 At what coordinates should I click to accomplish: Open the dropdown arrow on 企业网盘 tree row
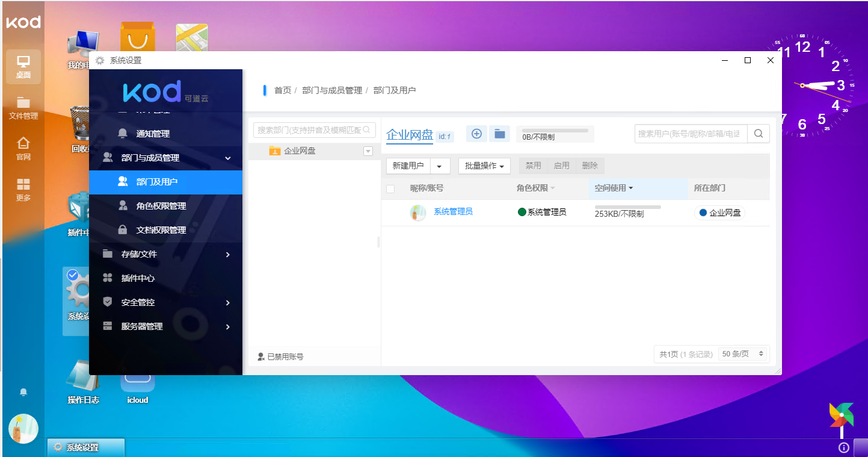pos(368,151)
